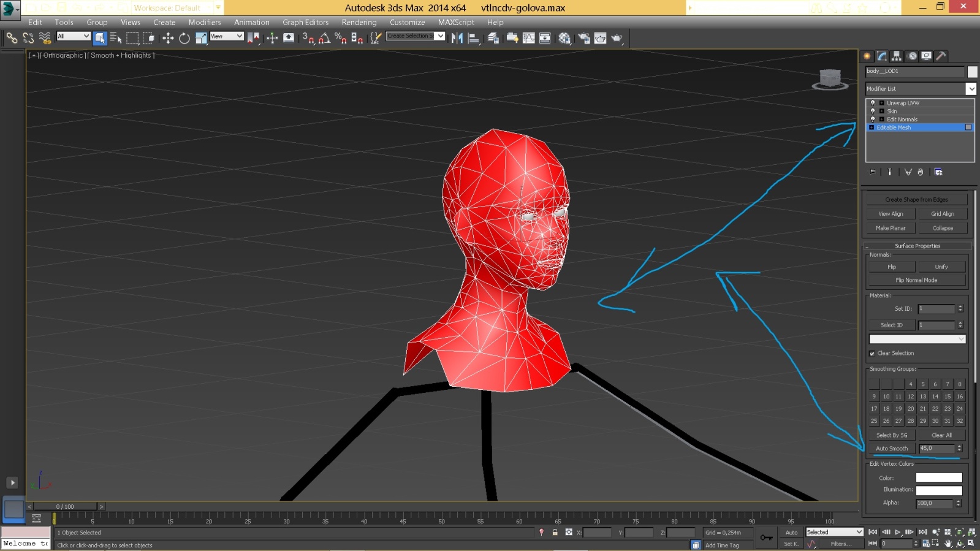
Task: Expand the Editable Mesh sub-objects
Action: pyautogui.click(x=872, y=127)
